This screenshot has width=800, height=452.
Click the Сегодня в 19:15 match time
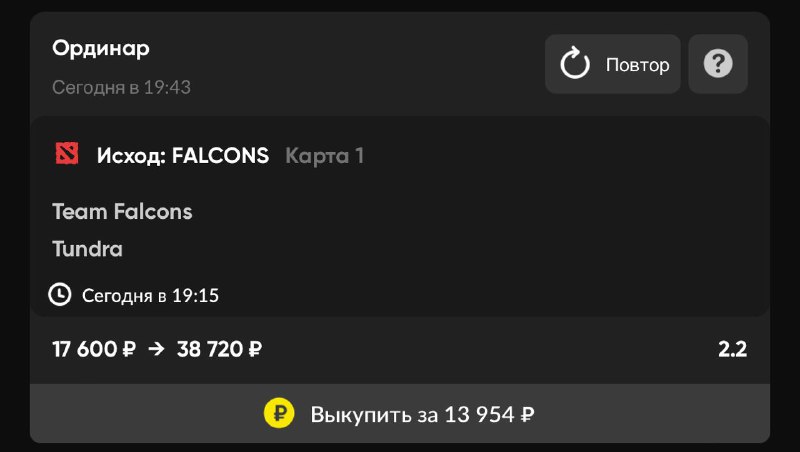pos(151,295)
